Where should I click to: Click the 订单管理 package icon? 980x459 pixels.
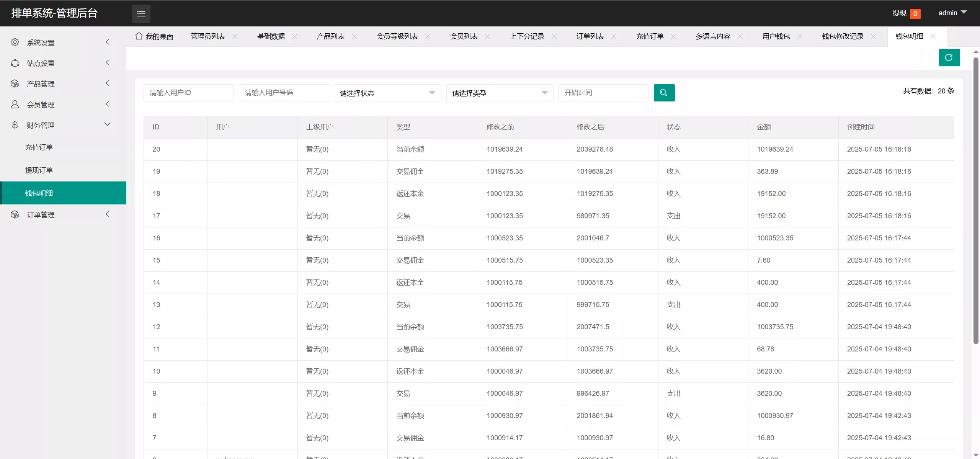coord(15,214)
